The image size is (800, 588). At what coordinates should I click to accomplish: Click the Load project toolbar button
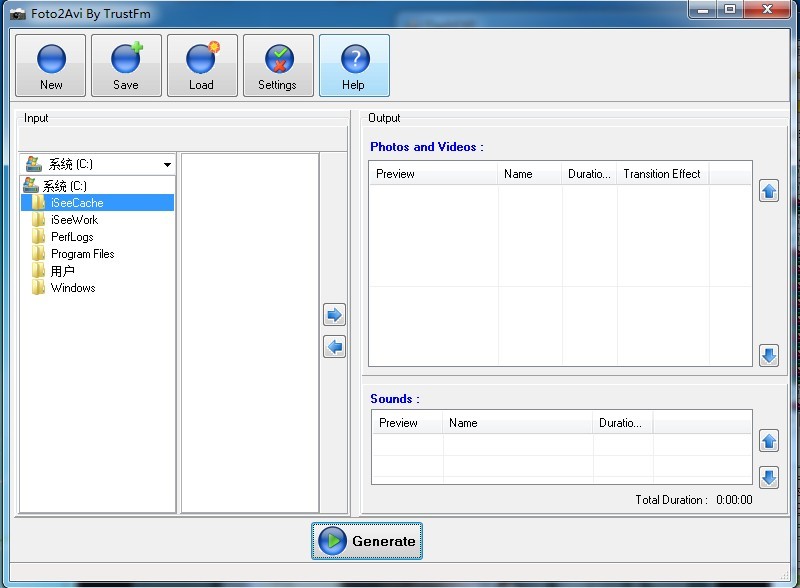click(202, 66)
